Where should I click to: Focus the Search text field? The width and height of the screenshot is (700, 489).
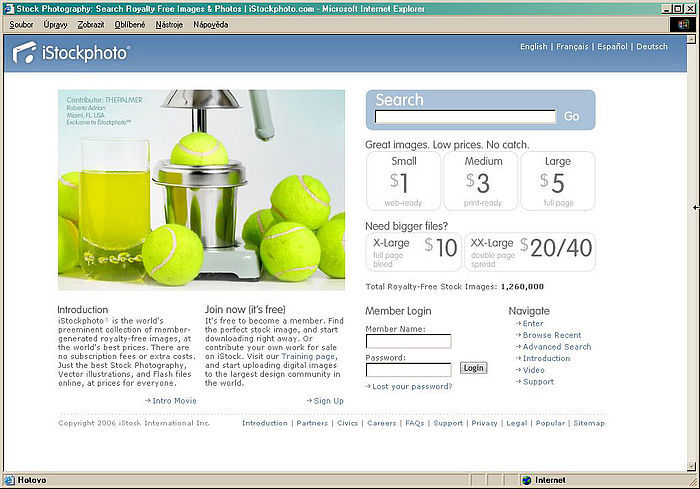464,117
